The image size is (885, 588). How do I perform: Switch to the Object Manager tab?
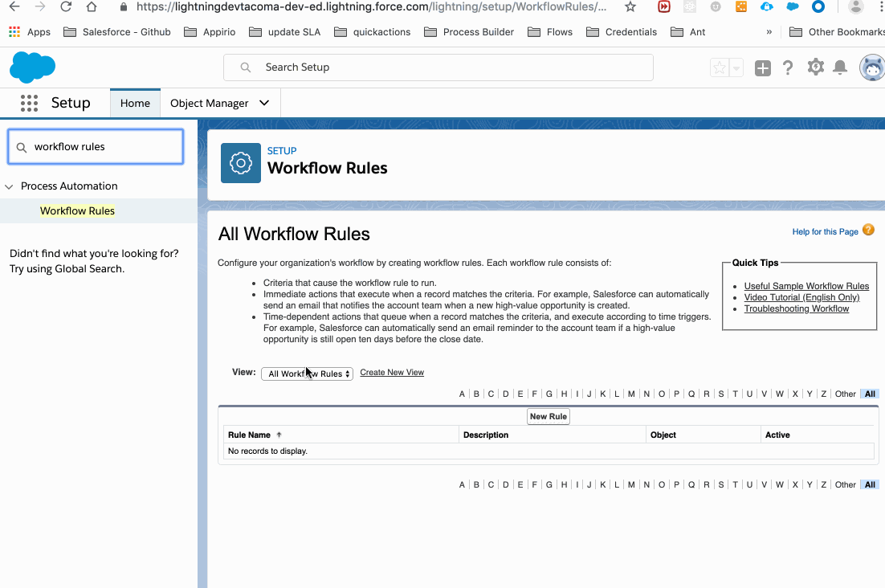coord(210,104)
